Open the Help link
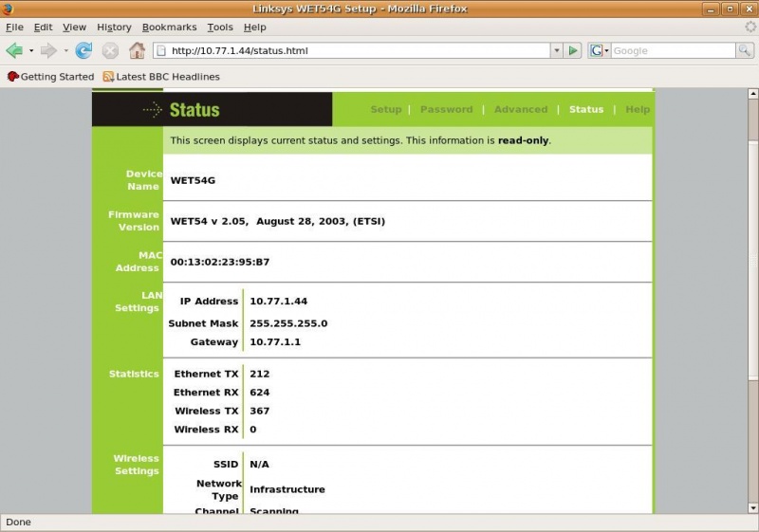Image resolution: width=759 pixels, height=532 pixels. coord(638,110)
